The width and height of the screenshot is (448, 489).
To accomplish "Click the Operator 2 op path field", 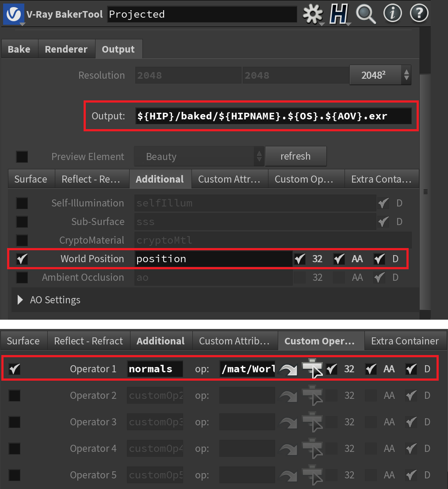I will point(247,395).
